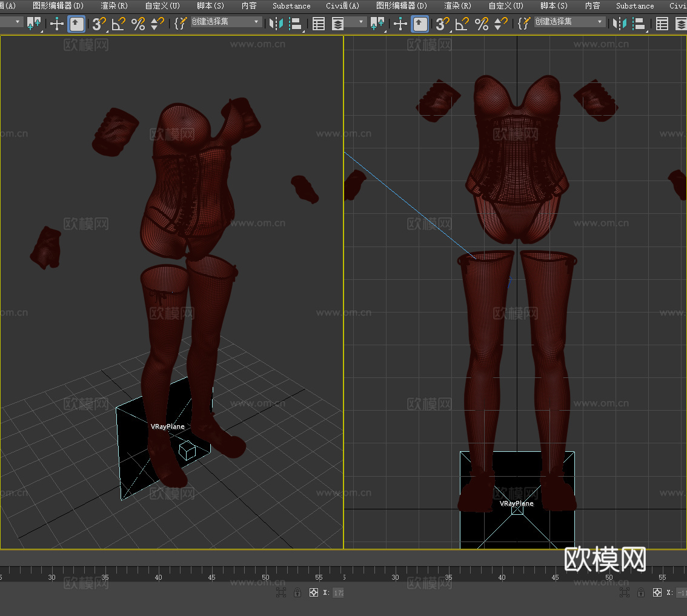Toggle Keyboard Shortcut Override in left window
The height and width of the screenshot is (616, 687).
click(77, 24)
